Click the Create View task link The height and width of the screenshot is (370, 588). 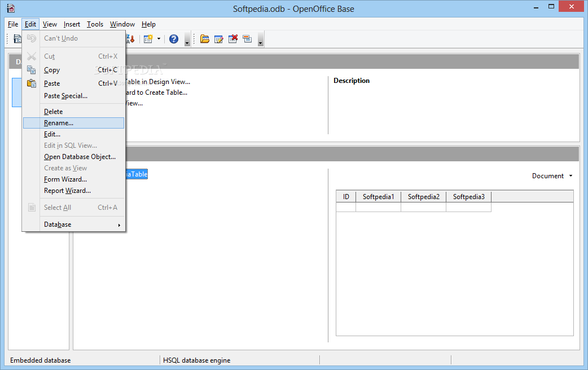click(134, 103)
